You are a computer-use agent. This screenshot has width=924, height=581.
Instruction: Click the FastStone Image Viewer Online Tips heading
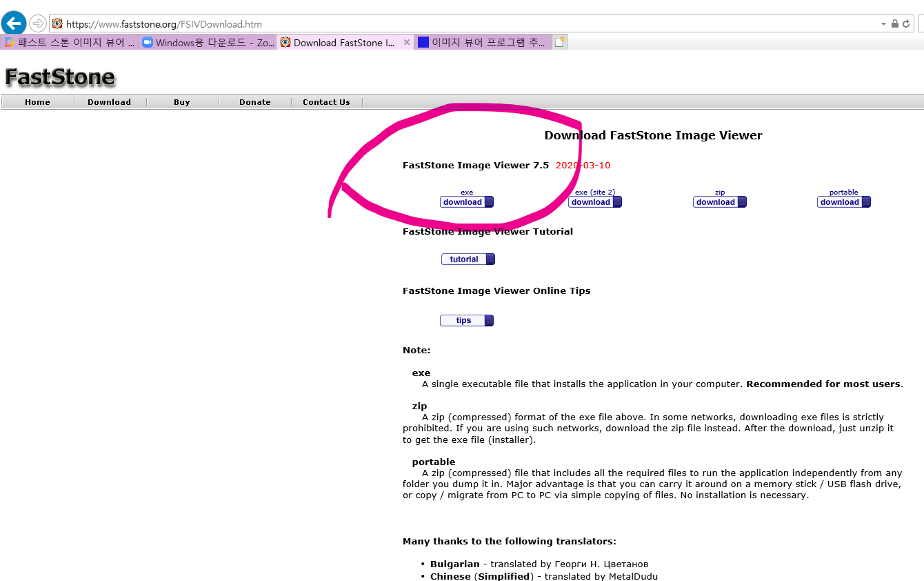pos(496,291)
